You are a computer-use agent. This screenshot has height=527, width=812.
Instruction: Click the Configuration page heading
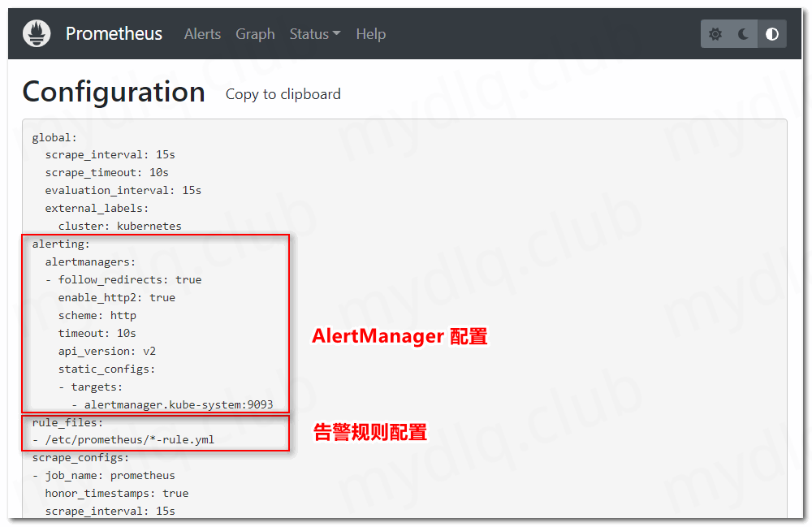(x=114, y=92)
